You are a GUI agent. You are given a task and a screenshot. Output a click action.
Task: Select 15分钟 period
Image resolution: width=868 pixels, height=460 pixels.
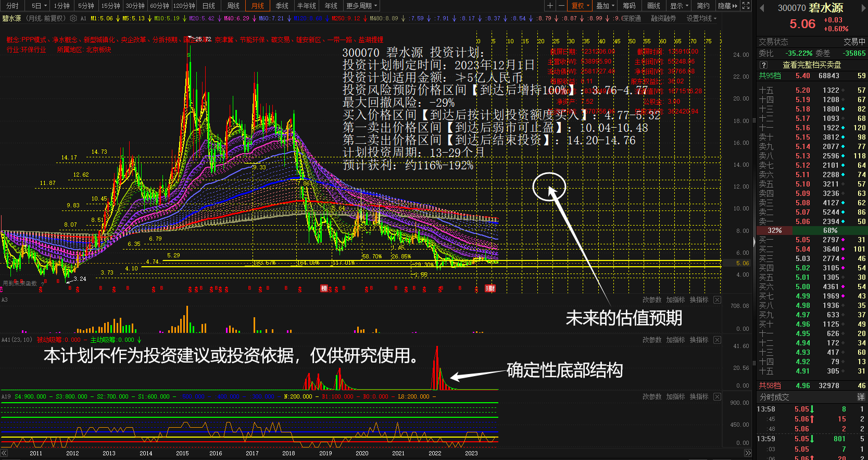[110, 6]
